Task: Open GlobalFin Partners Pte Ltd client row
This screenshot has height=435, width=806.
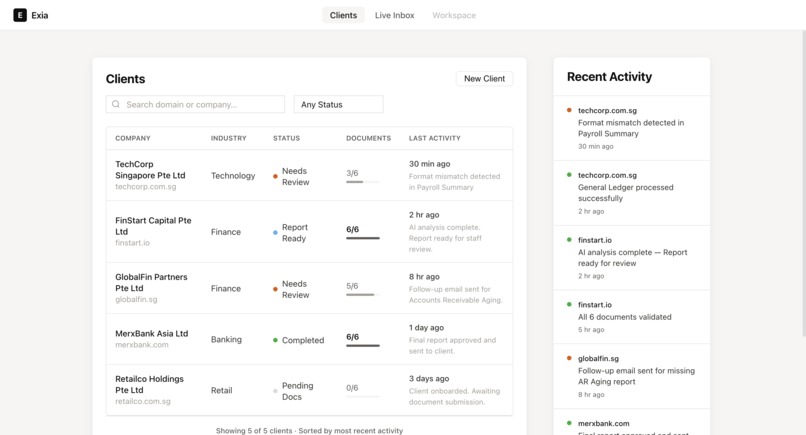Action: (x=309, y=288)
